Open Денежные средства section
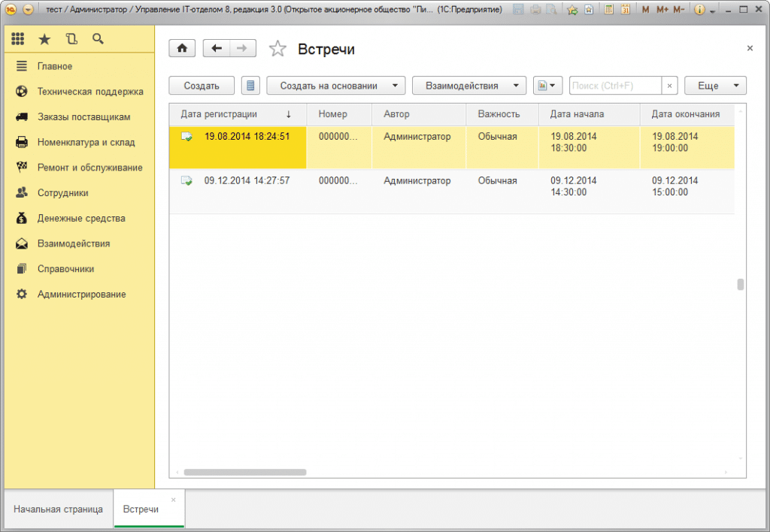 81,219
